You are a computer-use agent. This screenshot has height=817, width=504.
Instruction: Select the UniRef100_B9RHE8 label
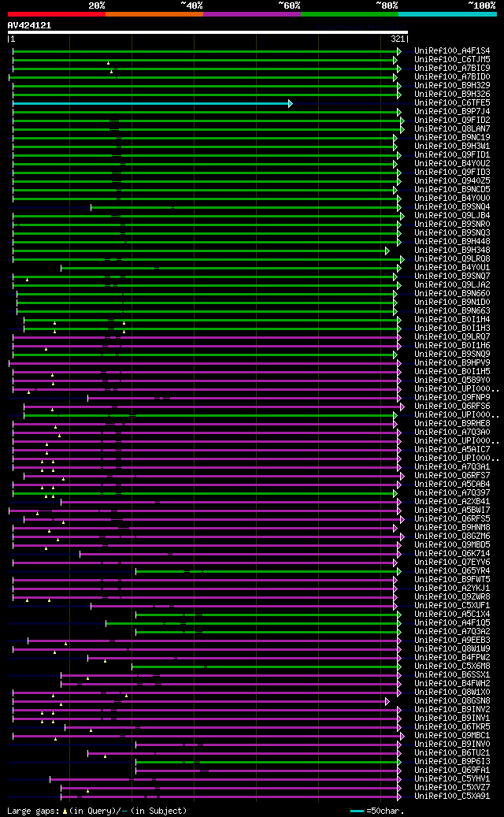tap(452, 424)
